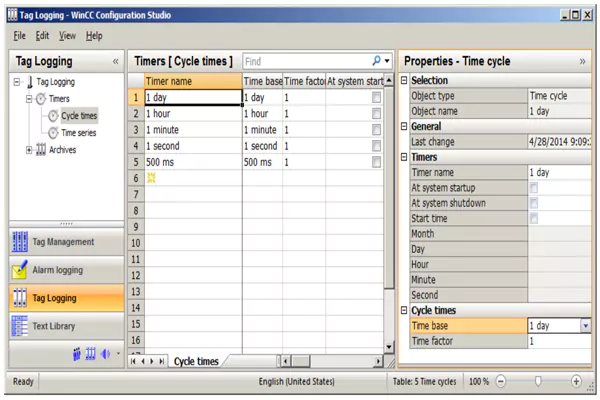
Task: Open navigation footer configure buttons arrow
Action: click(x=118, y=353)
